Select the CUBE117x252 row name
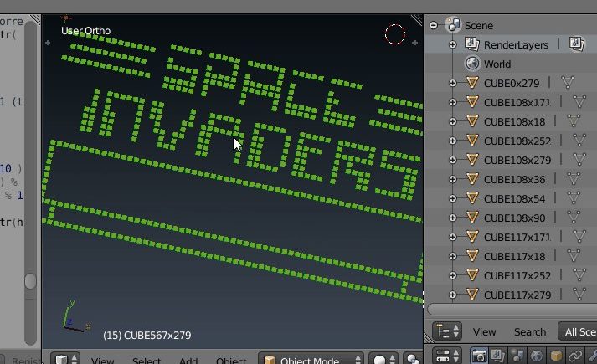The image size is (597, 364). click(x=517, y=276)
